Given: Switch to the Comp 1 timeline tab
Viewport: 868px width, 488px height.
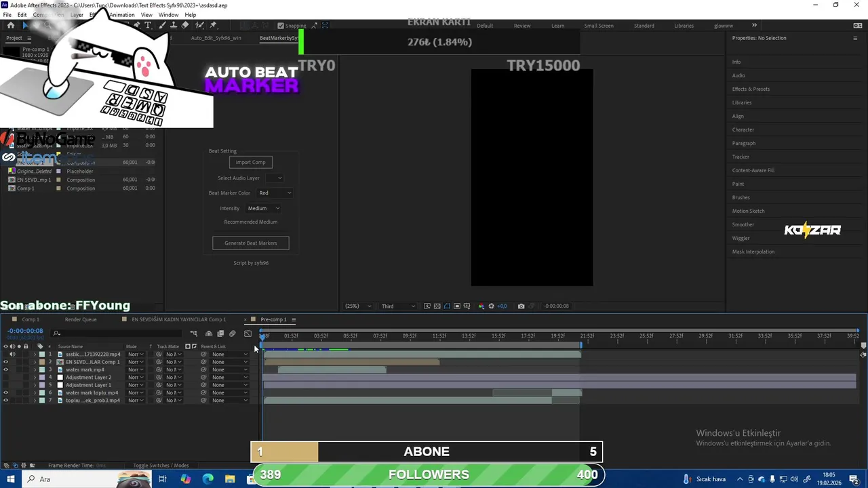Looking at the screenshot, I should pos(30,320).
